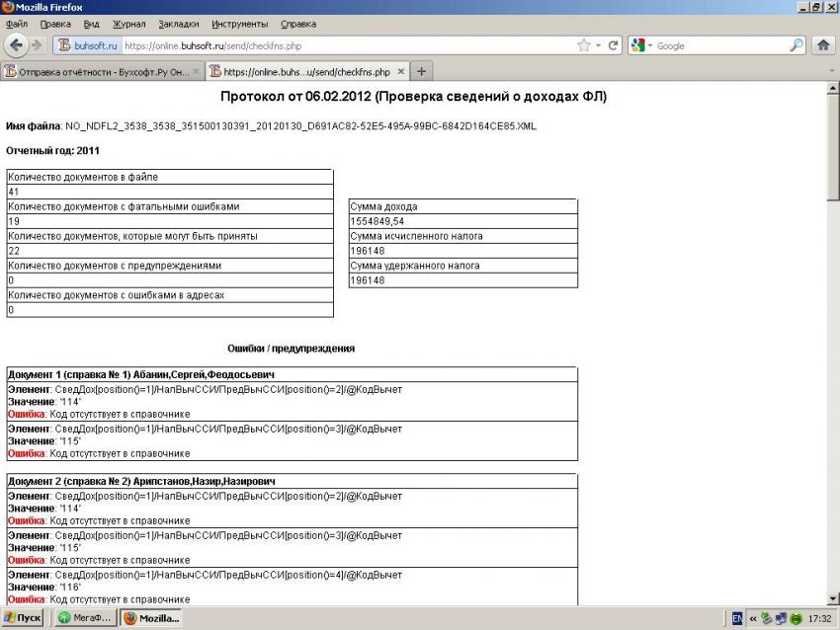840x630 pixels.
Task: Click the scrollbar down arrow
Action: [x=832, y=598]
